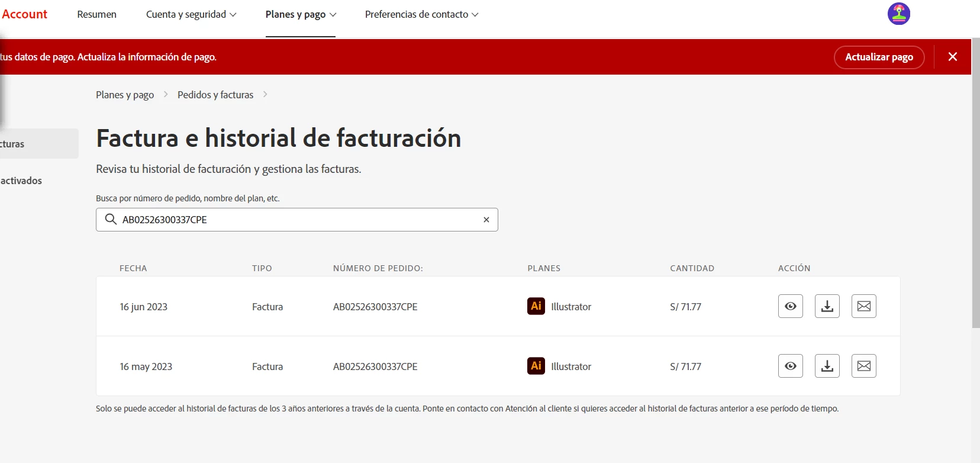Click the PLANES column header
This screenshot has width=980, height=463.
tap(544, 268)
